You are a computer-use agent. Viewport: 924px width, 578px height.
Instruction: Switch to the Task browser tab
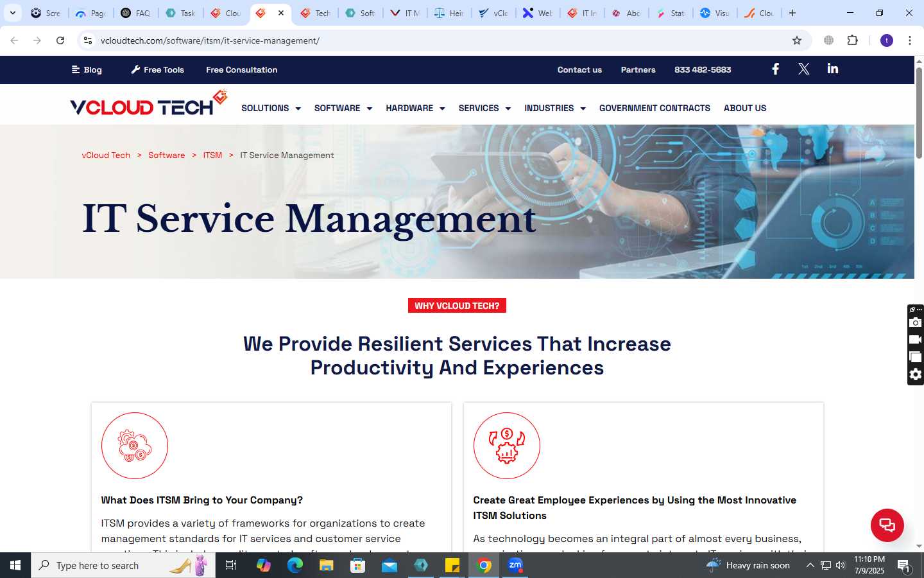(x=180, y=13)
